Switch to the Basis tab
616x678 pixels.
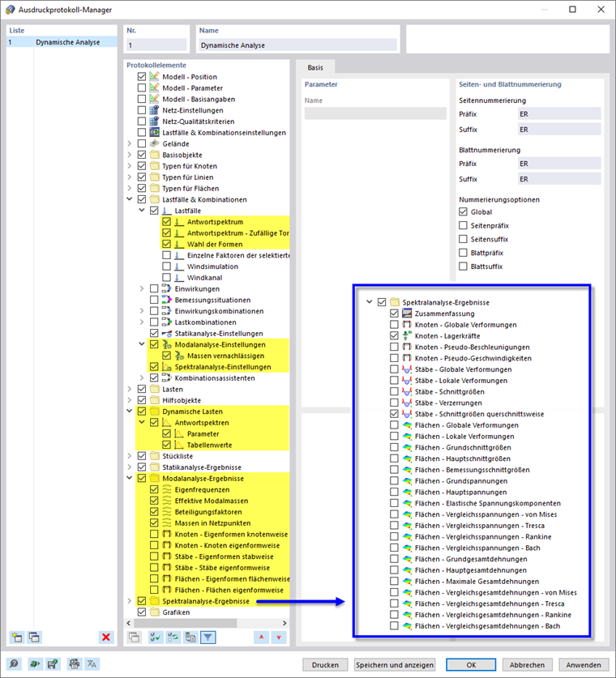(315, 67)
